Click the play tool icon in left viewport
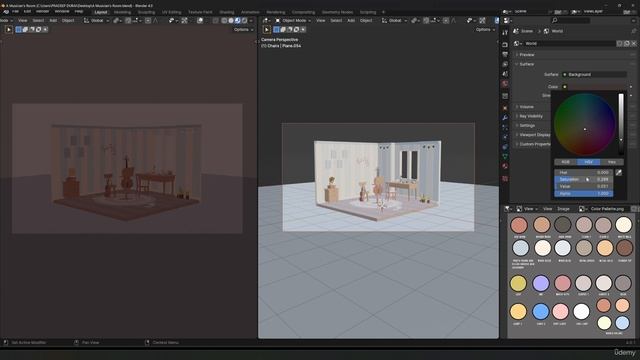Viewport: 640px width, 360px height. pyautogui.click(x=9, y=29)
